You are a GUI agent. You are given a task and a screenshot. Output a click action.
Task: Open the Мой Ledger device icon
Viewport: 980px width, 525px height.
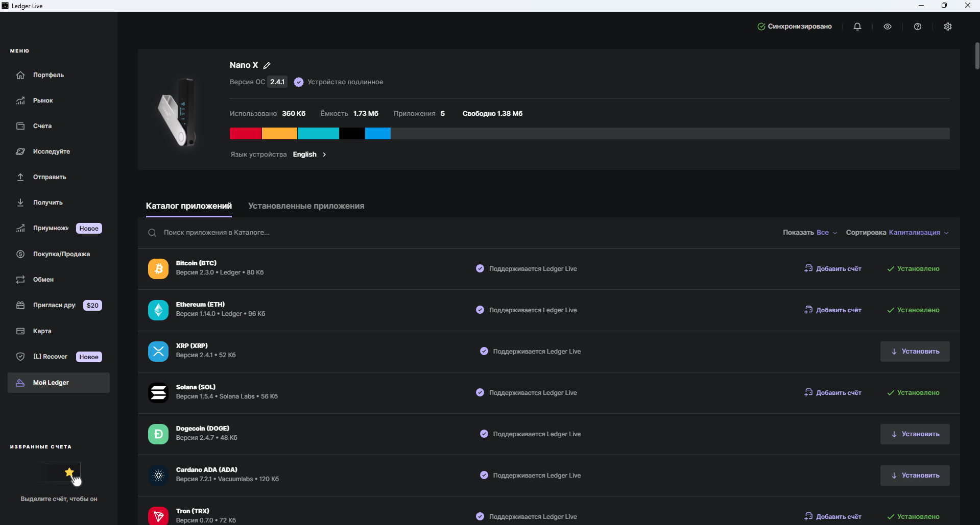coord(20,383)
